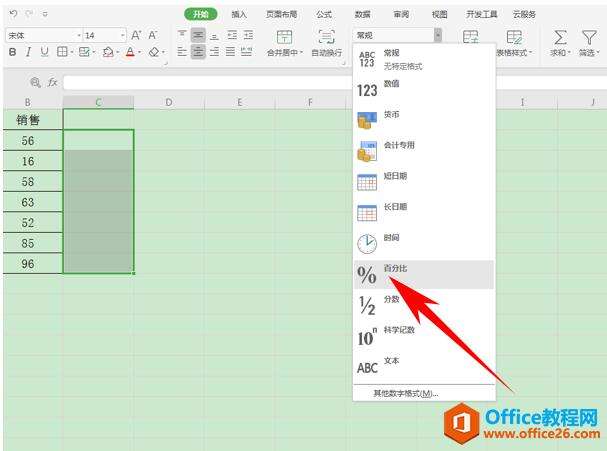The image size is (607, 451).
Task: Choose 分数 fraction format option
Action: pos(424,305)
